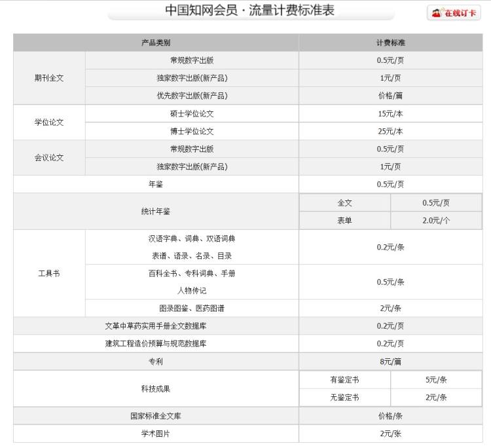Click the 博士学位论文 row label

[192, 131]
